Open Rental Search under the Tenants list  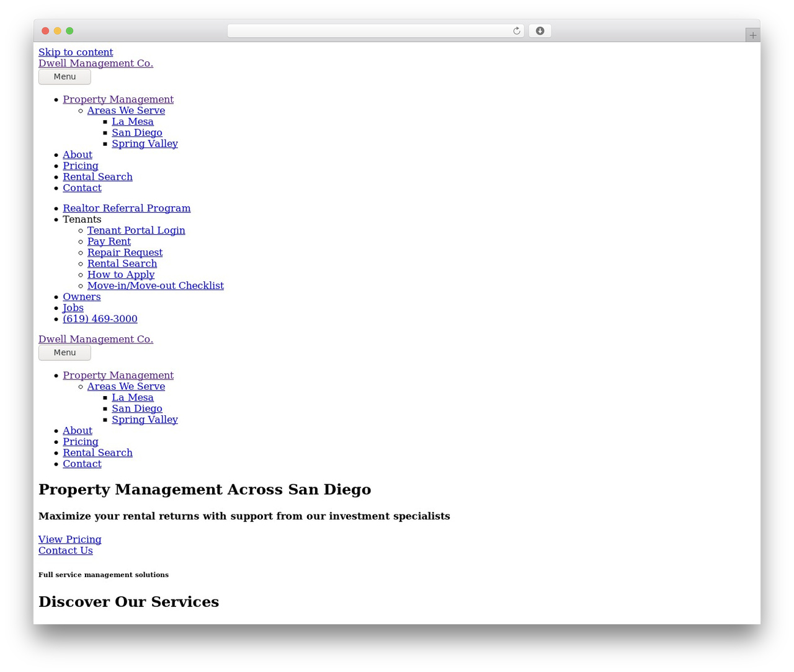[x=122, y=264]
